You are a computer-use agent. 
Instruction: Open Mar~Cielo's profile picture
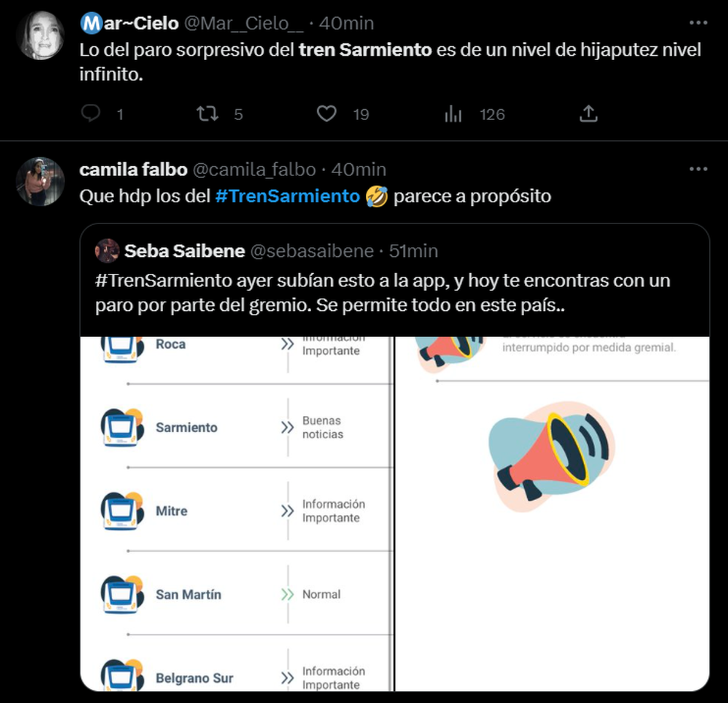[x=41, y=35]
